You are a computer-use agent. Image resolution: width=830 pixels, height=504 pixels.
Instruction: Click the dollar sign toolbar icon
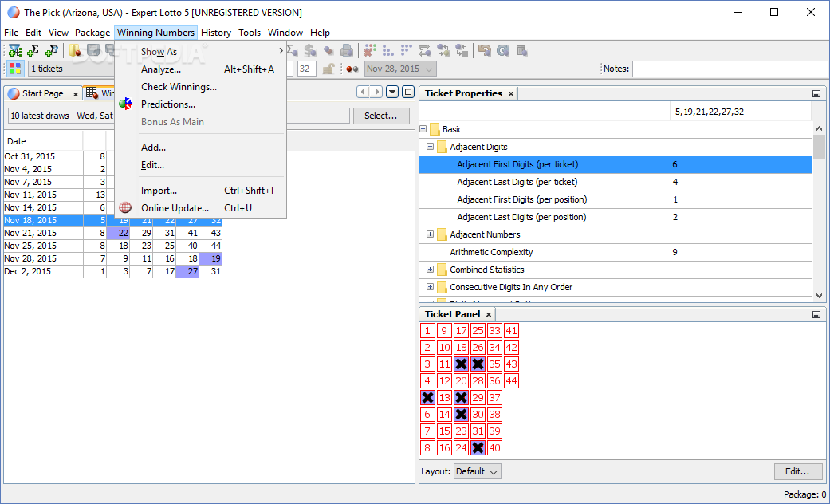(310, 51)
